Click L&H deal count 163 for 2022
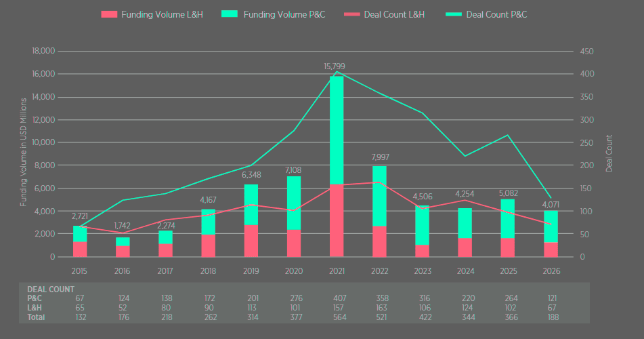This screenshot has width=644, height=339. tap(382, 308)
